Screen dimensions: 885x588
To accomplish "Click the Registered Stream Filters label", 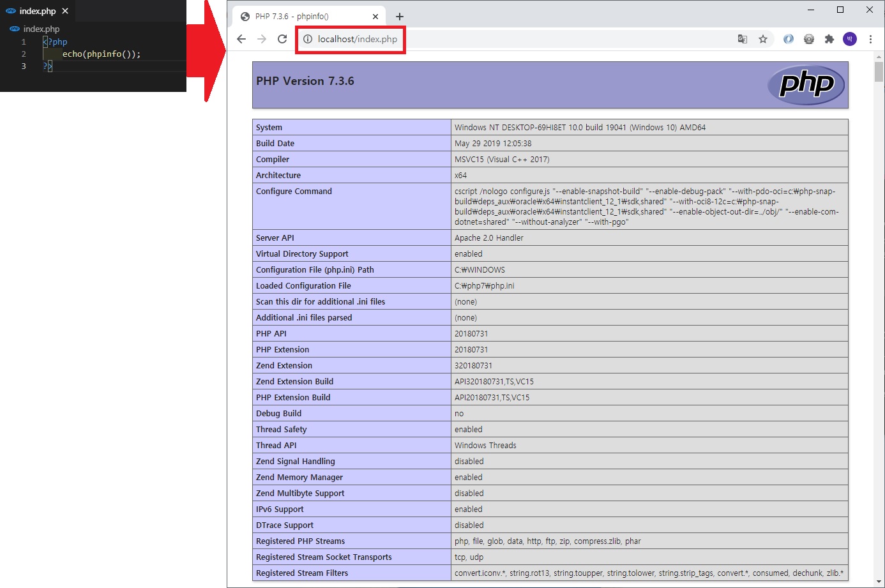I will tap(302, 573).
